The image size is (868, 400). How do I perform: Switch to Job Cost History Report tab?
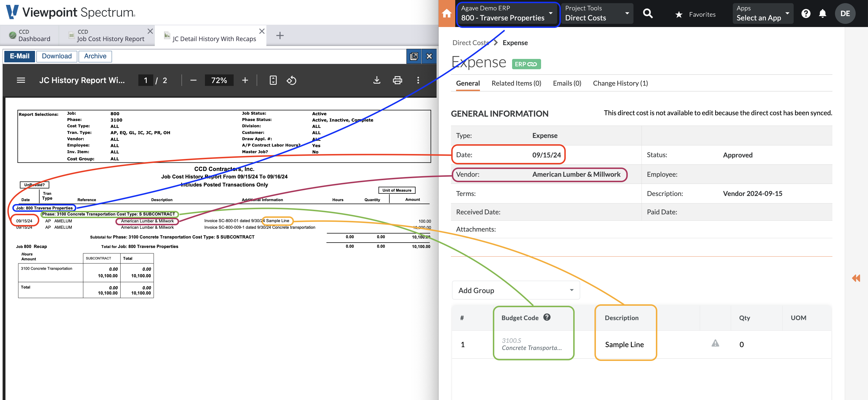[106, 35]
